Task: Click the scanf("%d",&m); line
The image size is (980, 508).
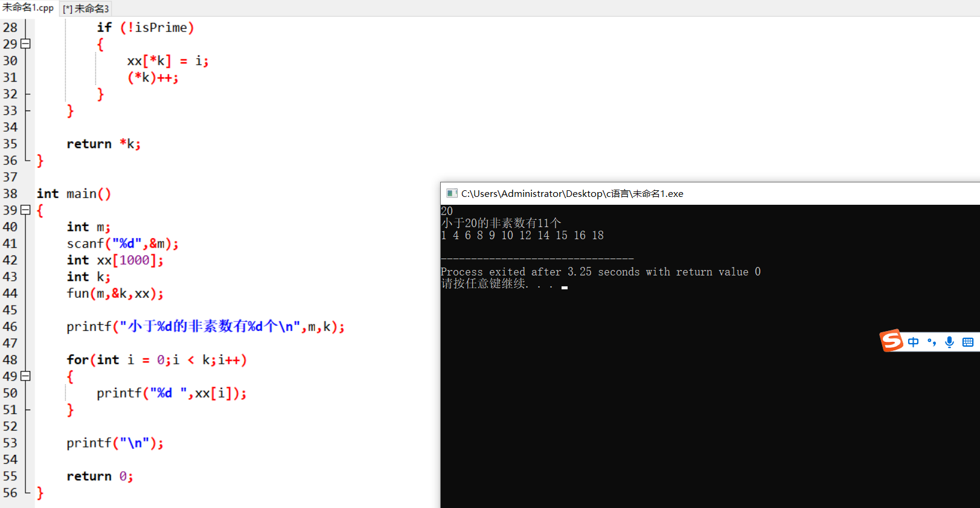Action: [x=123, y=243]
